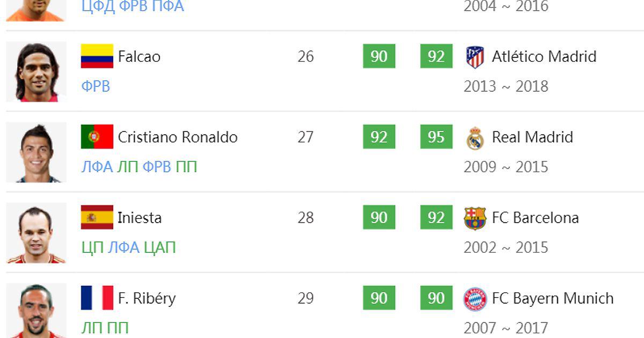Open Iniesta's player portrait
Viewport: 644px width, 338px height.
[x=36, y=233]
